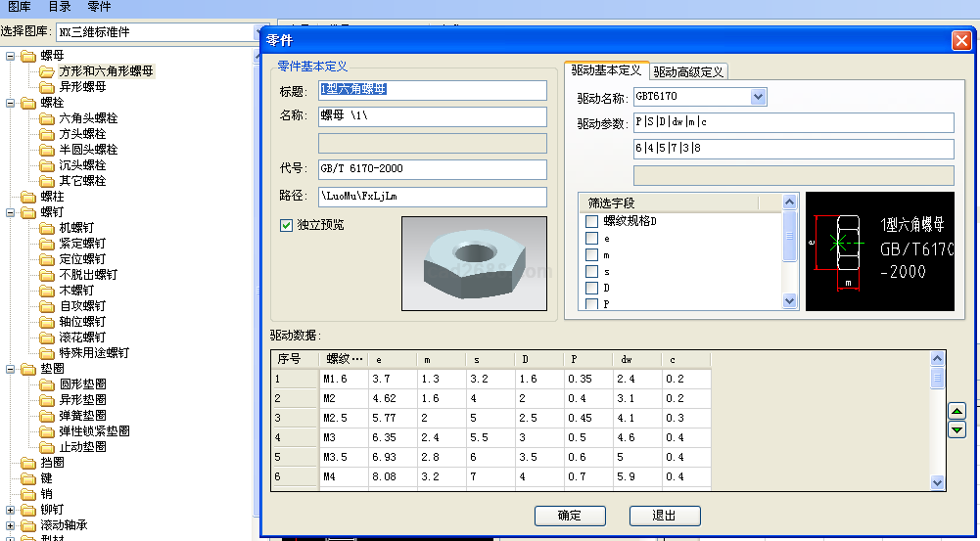Select the 自攻螺钉 folder icon
This screenshot has width=980, height=541.
click(x=47, y=305)
